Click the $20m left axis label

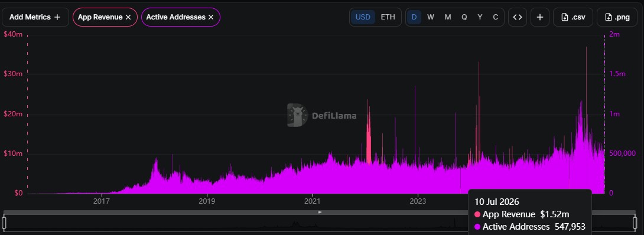pos(13,114)
